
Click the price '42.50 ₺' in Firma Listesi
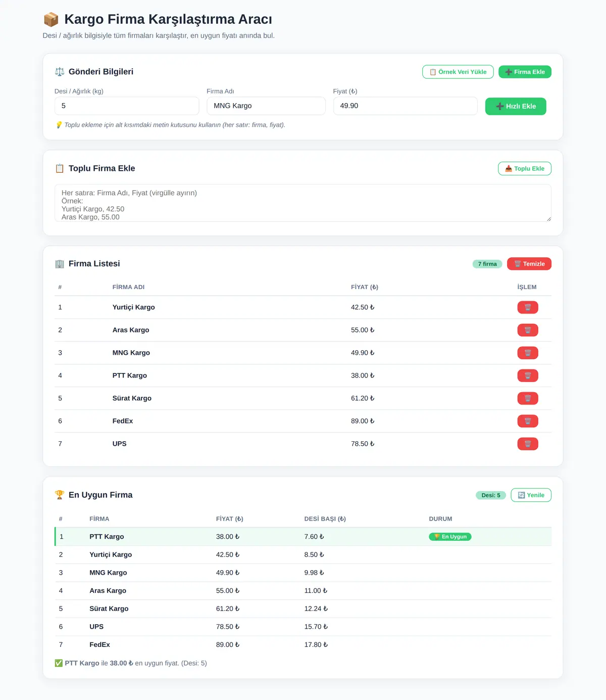363,307
